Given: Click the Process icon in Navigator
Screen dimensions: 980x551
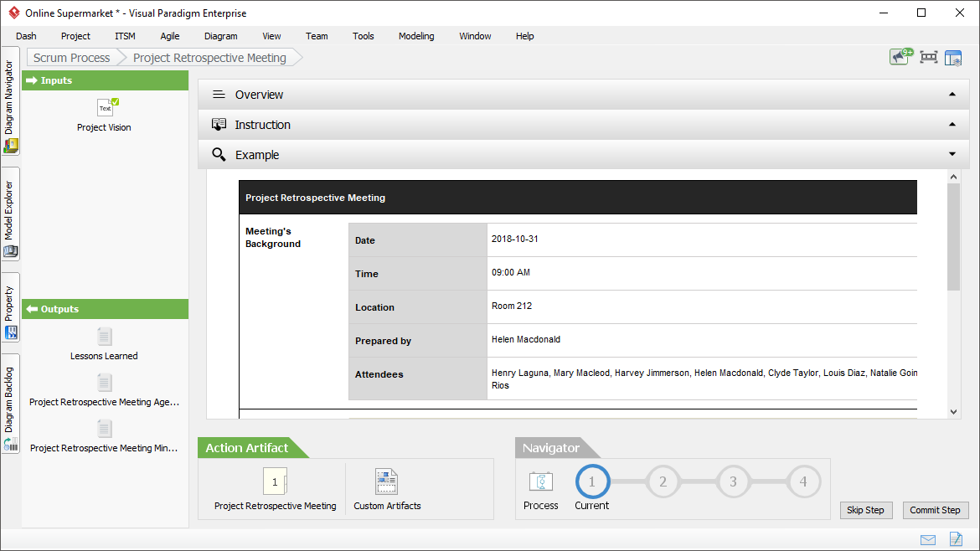Looking at the screenshot, I should [x=540, y=481].
